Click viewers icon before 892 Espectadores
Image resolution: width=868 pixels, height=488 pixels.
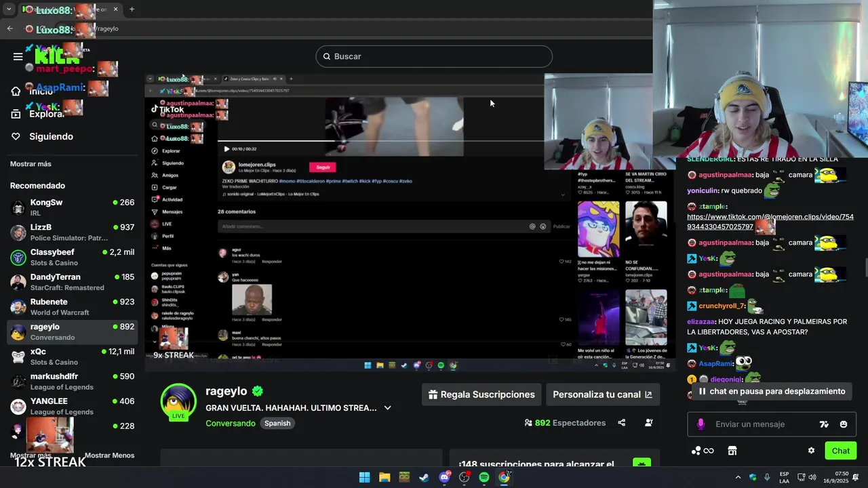(528, 423)
